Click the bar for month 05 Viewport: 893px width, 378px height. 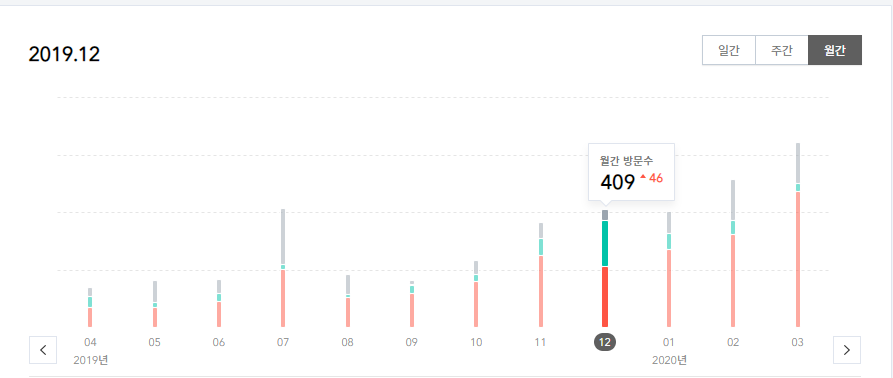tap(155, 305)
